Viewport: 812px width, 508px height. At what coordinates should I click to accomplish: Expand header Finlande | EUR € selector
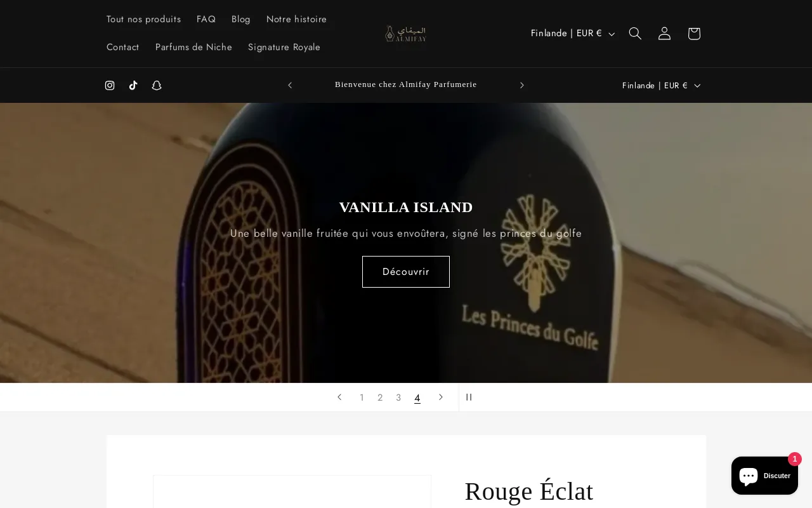(573, 34)
